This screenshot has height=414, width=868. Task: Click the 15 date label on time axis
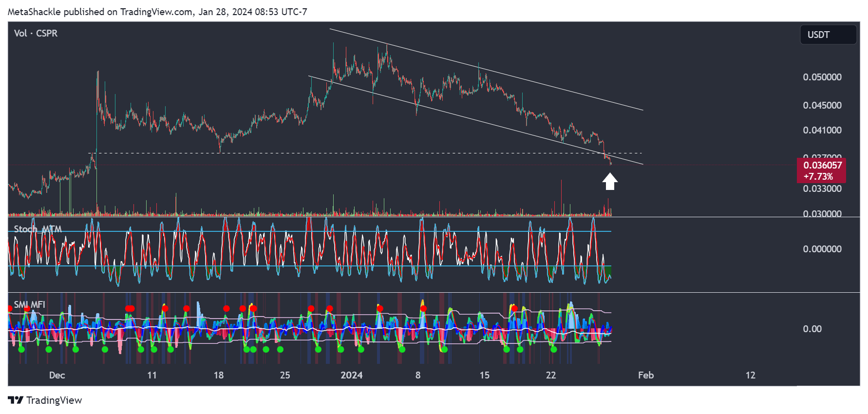[x=485, y=375]
